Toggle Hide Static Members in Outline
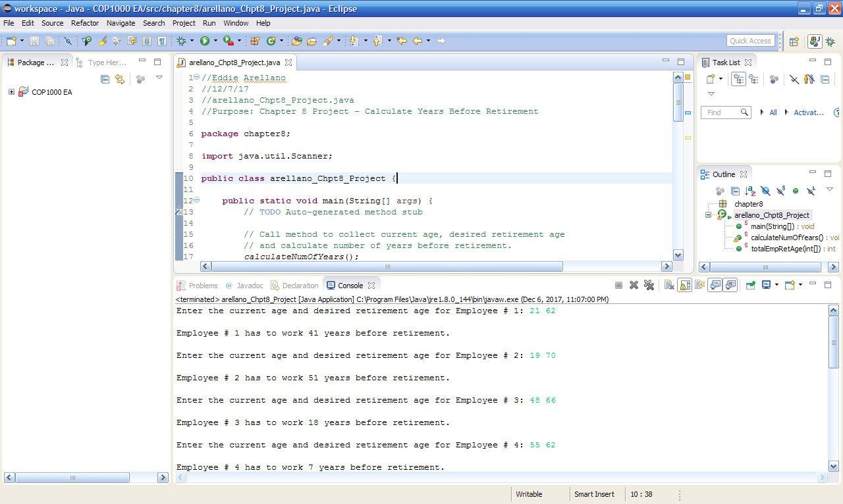 tap(781, 191)
